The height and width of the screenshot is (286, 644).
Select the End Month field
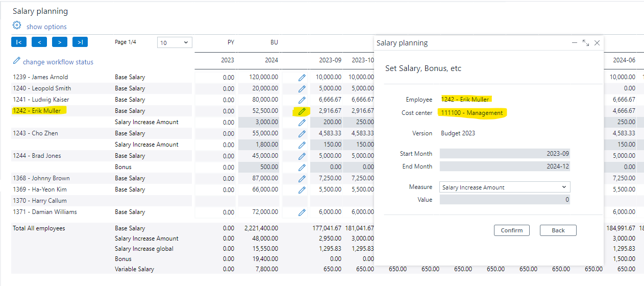[504, 166]
